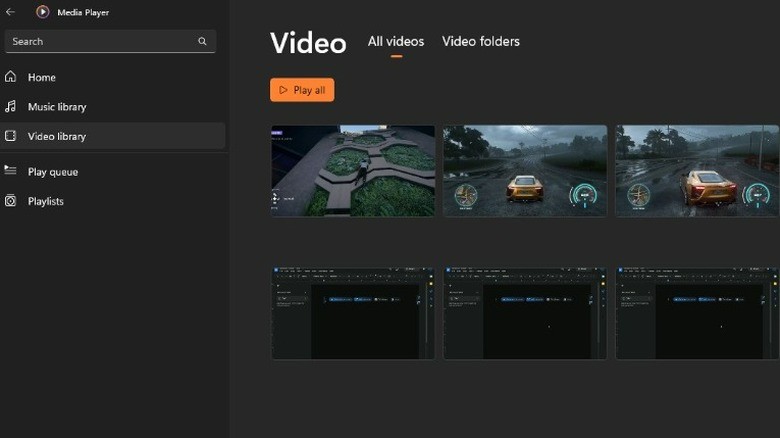Click the Media Player app logo
Screen dimensions: 780x438
42,12
